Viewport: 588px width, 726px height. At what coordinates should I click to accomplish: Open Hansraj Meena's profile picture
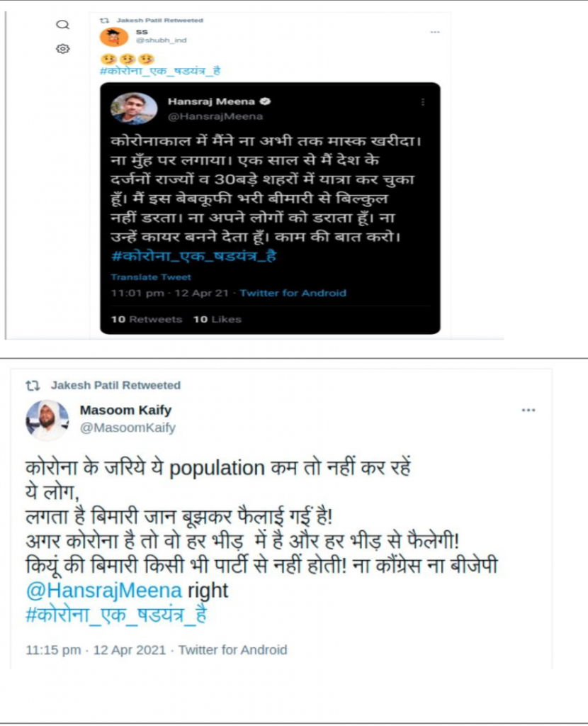134,108
